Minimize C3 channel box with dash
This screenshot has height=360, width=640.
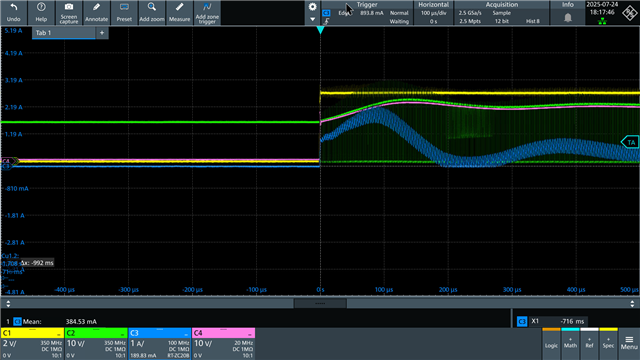coord(186,334)
